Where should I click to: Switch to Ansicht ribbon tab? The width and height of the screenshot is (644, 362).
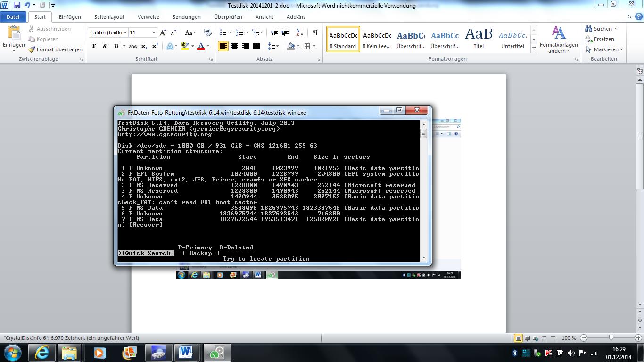tap(264, 17)
